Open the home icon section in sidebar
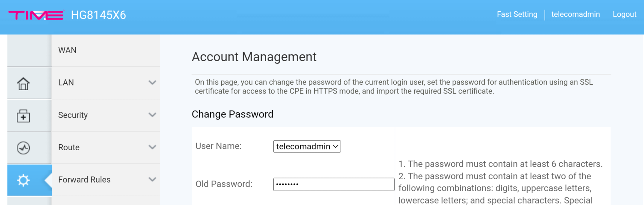The width and height of the screenshot is (644, 205). (x=23, y=83)
